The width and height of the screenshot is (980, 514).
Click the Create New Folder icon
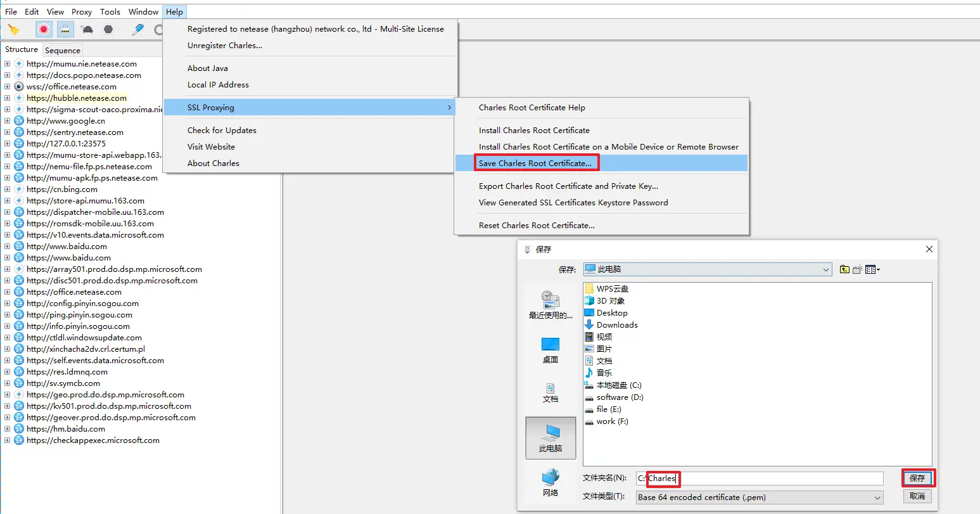pos(858,269)
